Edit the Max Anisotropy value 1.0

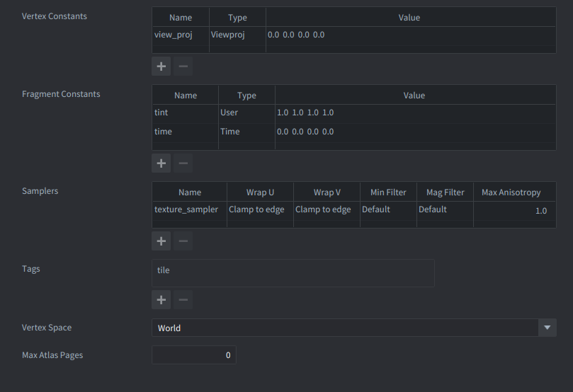coord(514,211)
